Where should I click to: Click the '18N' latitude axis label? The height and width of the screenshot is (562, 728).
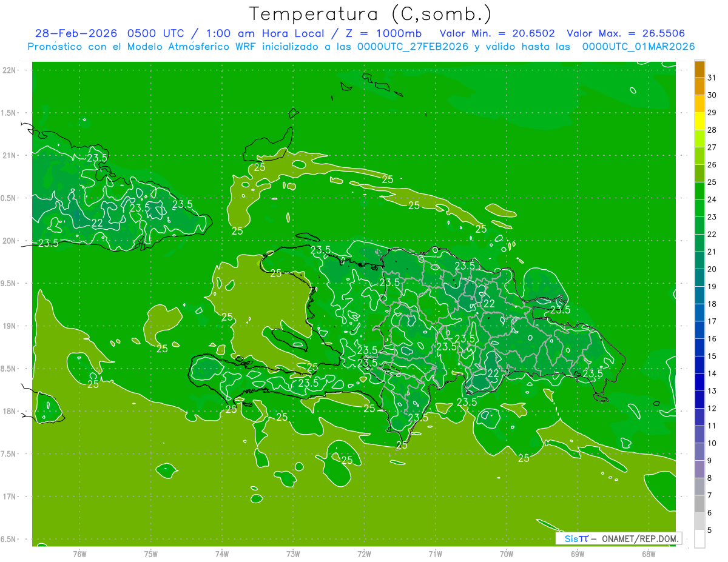coord(9,412)
